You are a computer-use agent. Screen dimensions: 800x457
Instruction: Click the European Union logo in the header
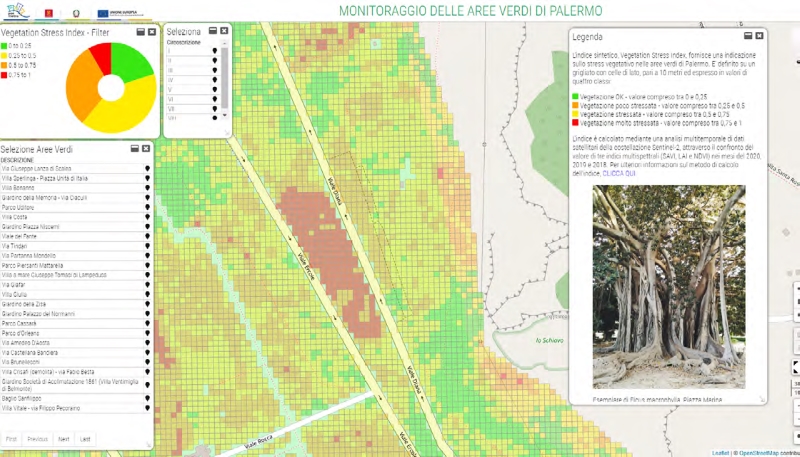click(120, 13)
